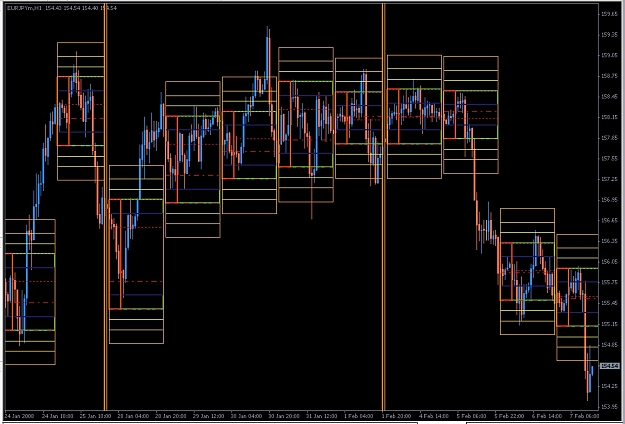
Task: Click the 154.85 price scale label
Action: click(x=611, y=345)
